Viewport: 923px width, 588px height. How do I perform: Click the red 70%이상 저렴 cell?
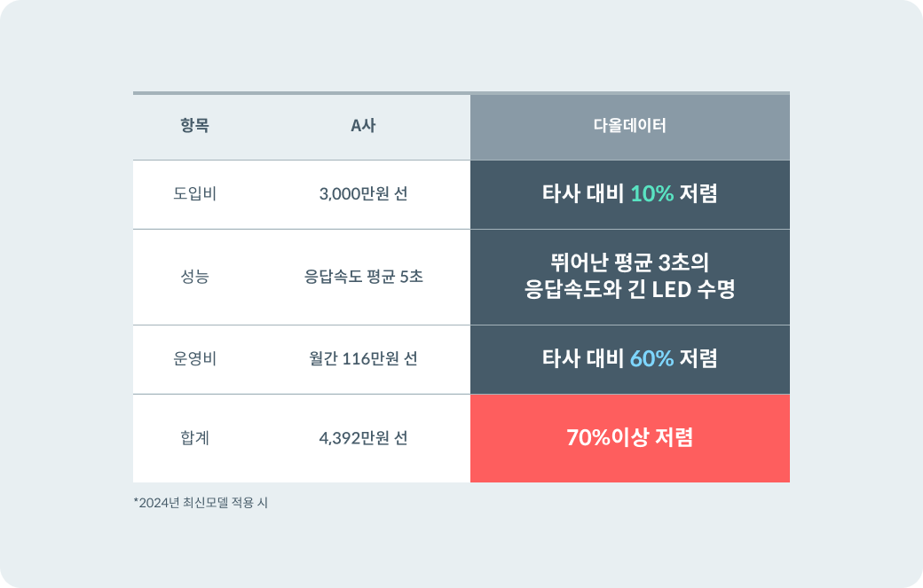(x=629, y=438)
